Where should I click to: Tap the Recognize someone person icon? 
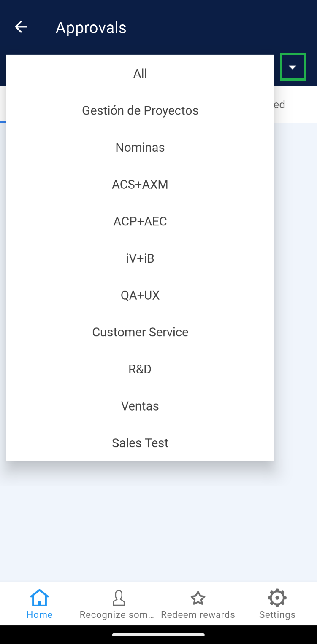[x=119, y=598]
